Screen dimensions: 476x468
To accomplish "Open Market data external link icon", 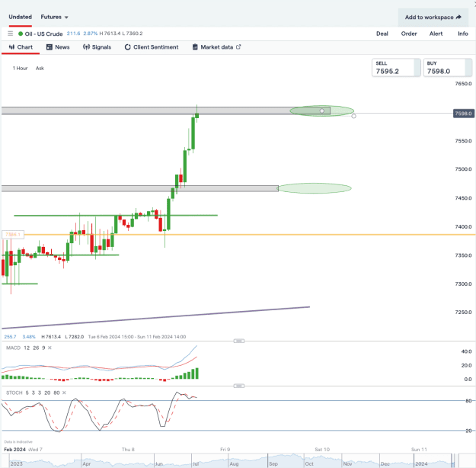I will [238, 46].
